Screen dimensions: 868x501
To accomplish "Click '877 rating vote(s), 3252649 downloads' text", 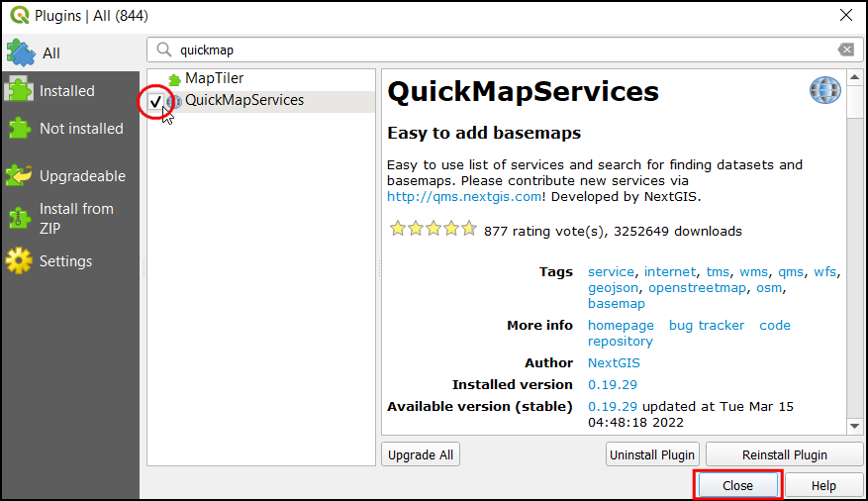I will point(613,232).
